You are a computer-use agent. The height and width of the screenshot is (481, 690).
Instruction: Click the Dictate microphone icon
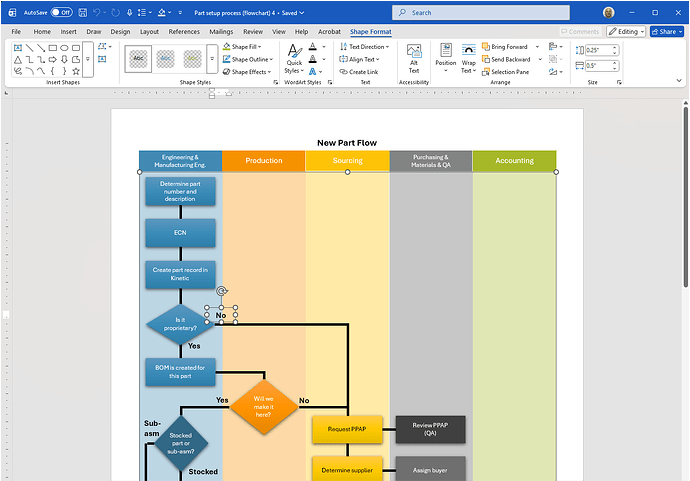click(x=130, y=13)
